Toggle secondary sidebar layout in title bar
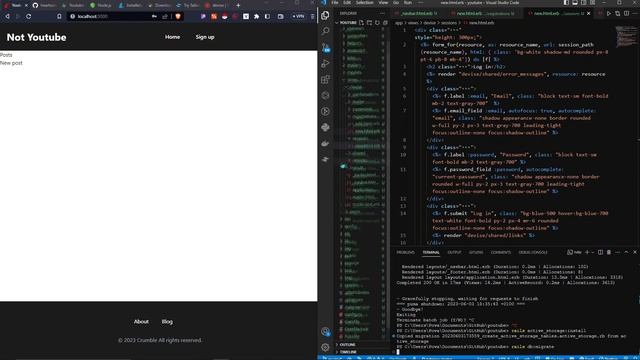This screenshot has width=640, height=360. pos(584,2)
